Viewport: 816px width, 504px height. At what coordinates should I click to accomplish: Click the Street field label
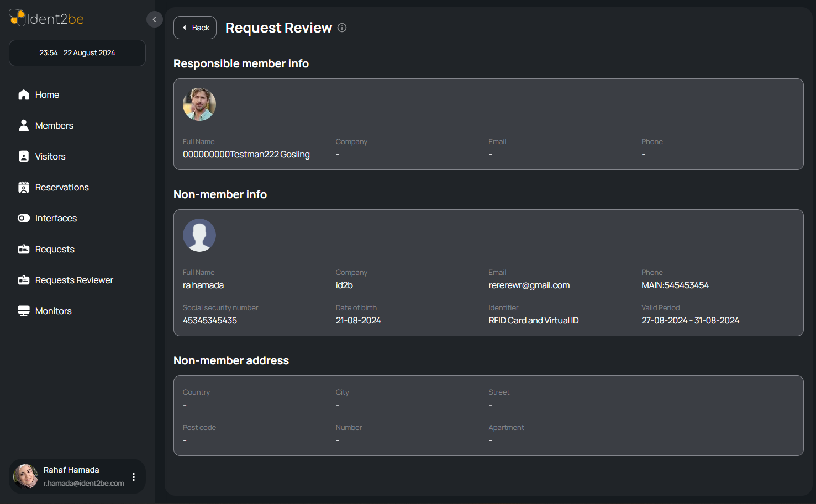tap(499, 392)
